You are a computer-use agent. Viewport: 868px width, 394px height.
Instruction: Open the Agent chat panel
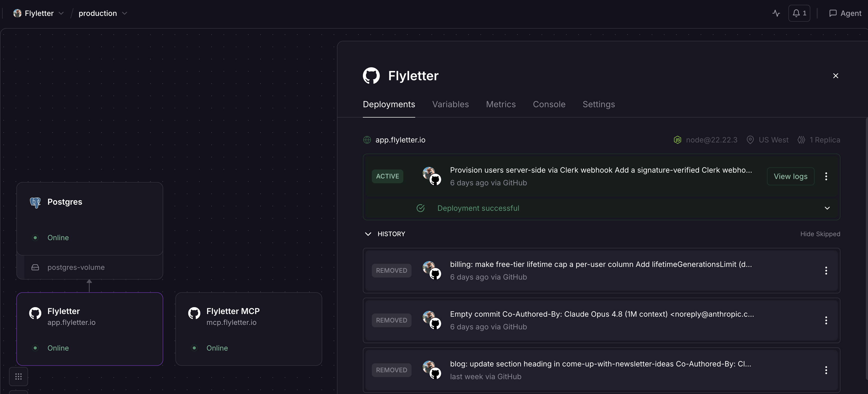[845, 13]
